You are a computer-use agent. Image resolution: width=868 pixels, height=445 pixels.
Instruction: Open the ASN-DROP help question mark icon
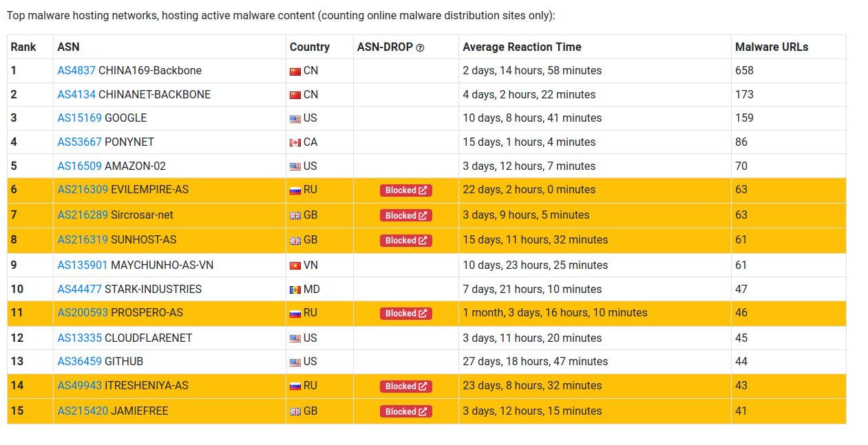(x=421, y=47)
